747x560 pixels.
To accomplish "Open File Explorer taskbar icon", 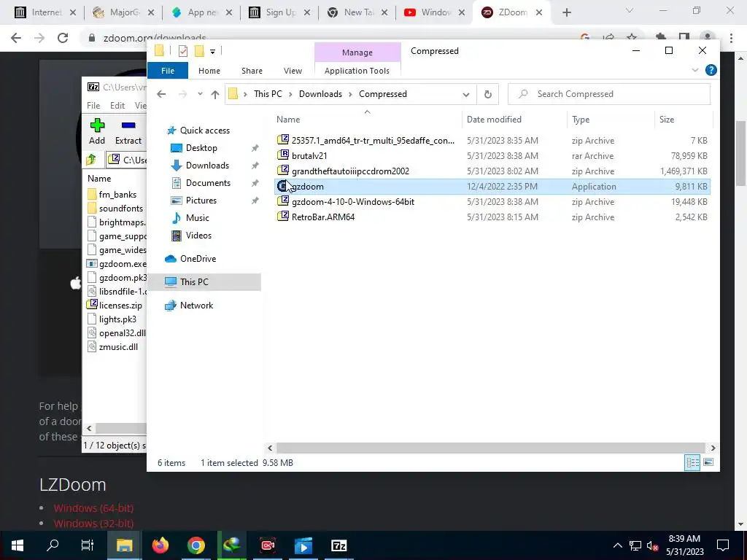I will (x=124, y=545).
